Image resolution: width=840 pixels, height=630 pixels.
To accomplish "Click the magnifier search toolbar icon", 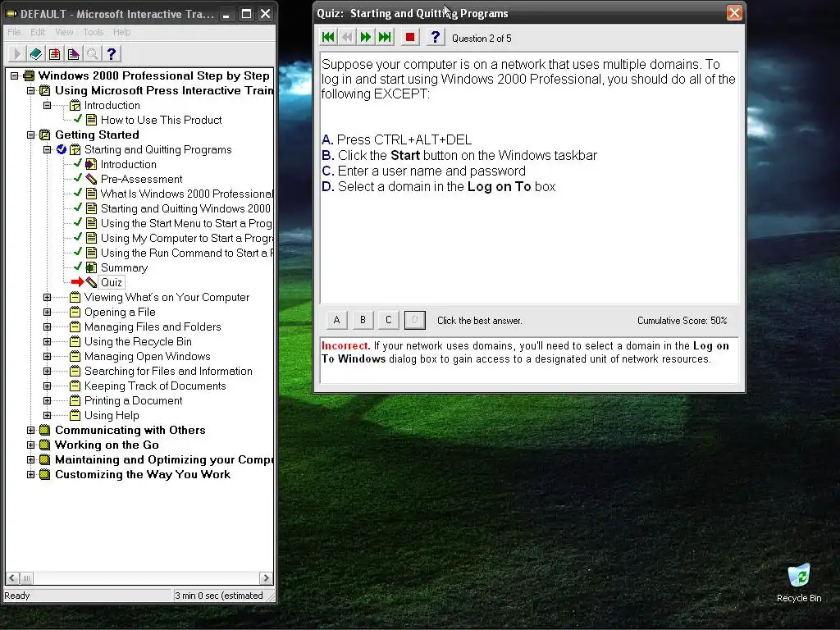I will click(x=92, y=53).
